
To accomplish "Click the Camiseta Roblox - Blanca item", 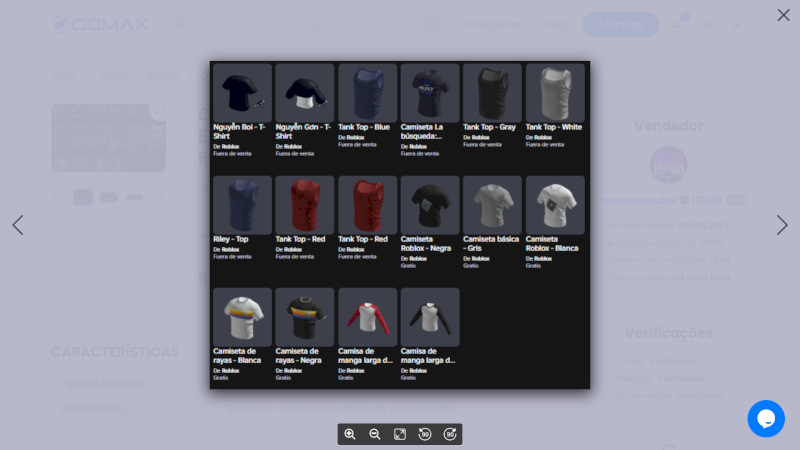I will tap(555, 222).
